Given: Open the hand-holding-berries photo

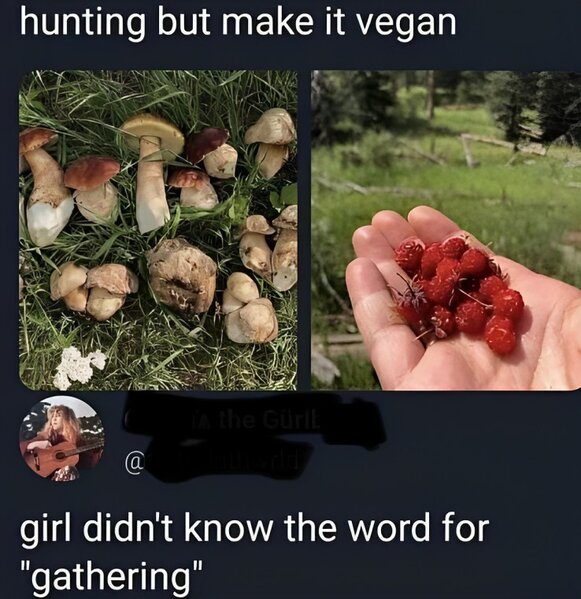Looking at the screenshot, I should [x=446, y=230].
